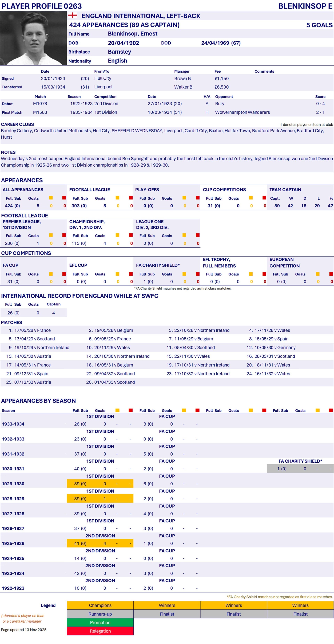This screenshot has width=334, height=644.
Task: Click the Champions gold legend swatch
Action: click(100, 605)
